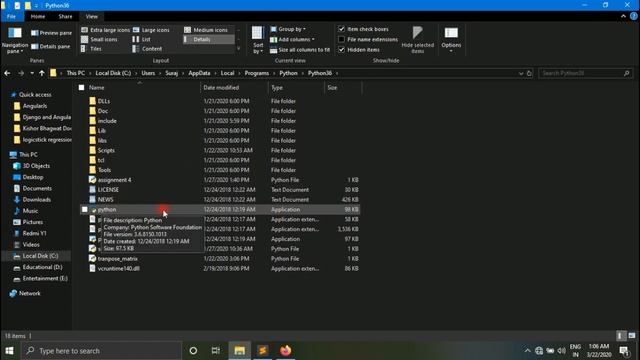Click the search magnifier icon

[x=627, y=73]
